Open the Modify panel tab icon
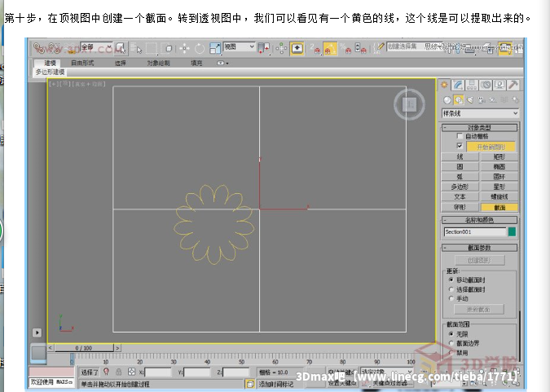This screenshot has height=392, width=550. (458, 85)
